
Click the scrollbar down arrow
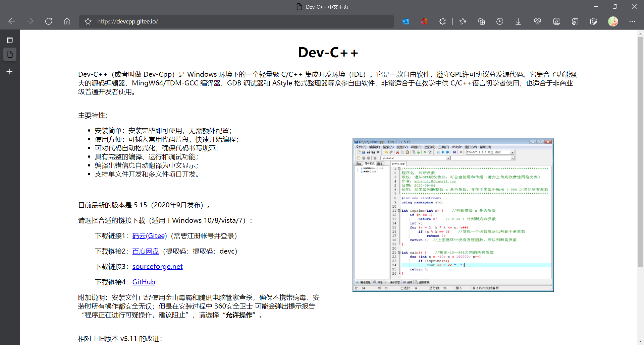click(x=640, y=341)
